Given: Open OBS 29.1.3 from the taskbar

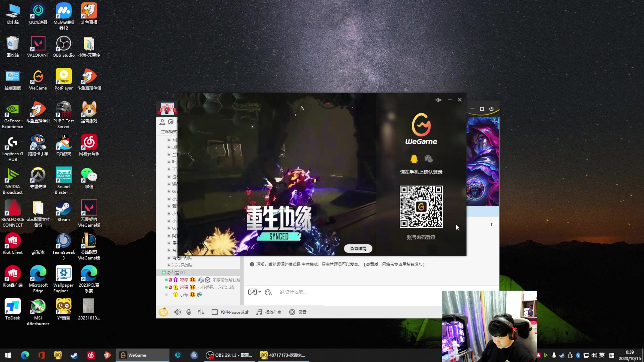Looking at the screenshot, I should (x=229, y=355).
